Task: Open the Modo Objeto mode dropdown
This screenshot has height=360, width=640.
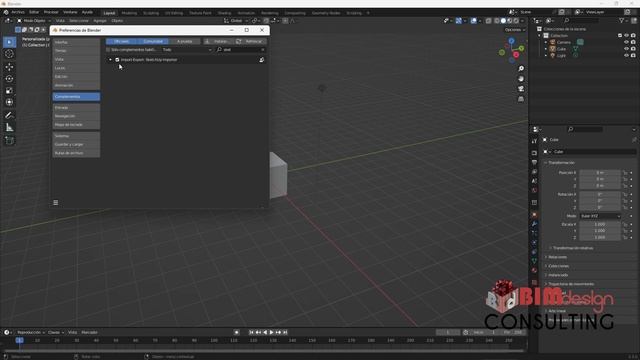Action: [34, 20]
